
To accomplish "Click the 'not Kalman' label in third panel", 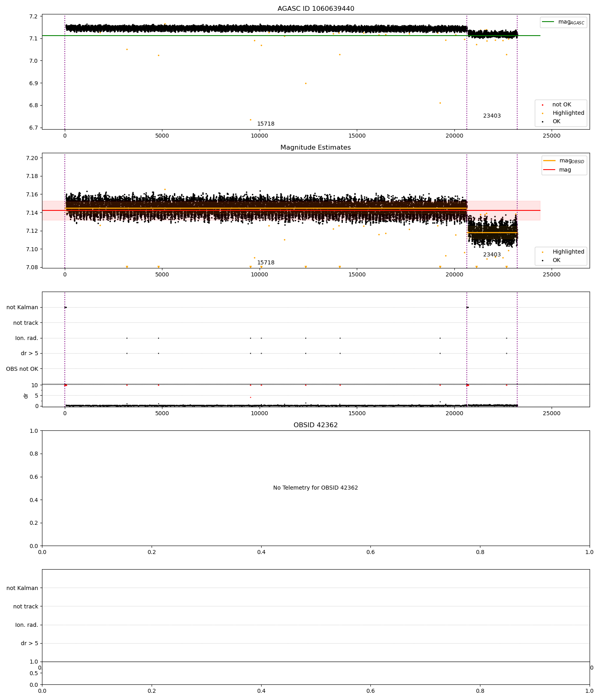I will (x=22, y=308).
